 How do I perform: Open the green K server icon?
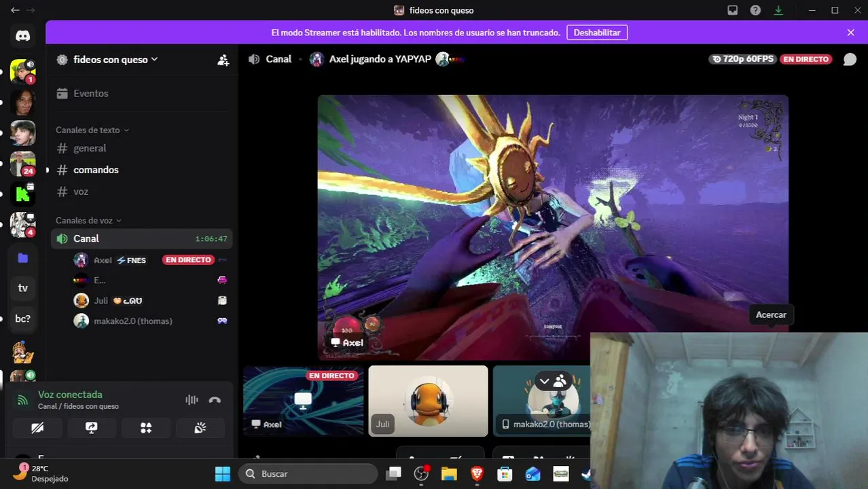(x=22, y=194)
